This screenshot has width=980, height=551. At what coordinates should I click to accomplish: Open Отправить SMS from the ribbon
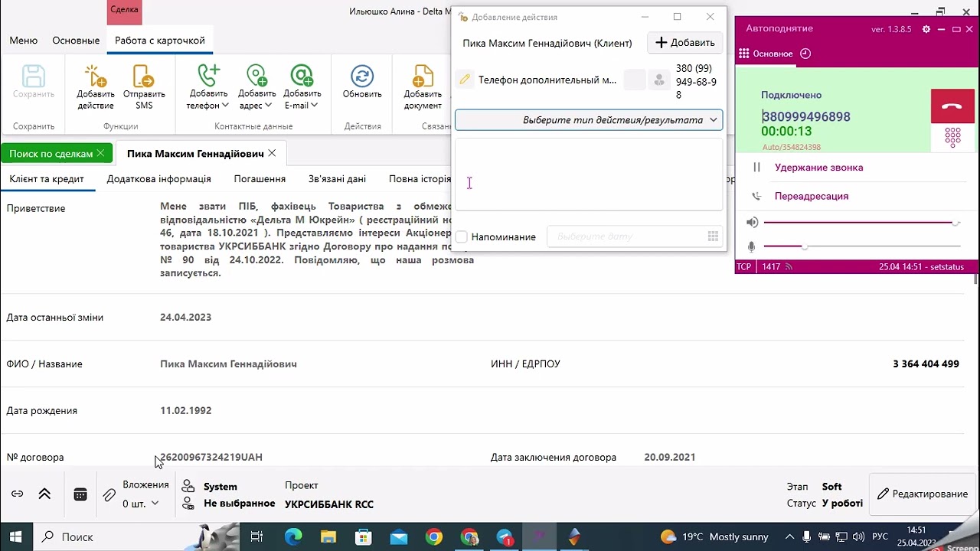[144, 77]
